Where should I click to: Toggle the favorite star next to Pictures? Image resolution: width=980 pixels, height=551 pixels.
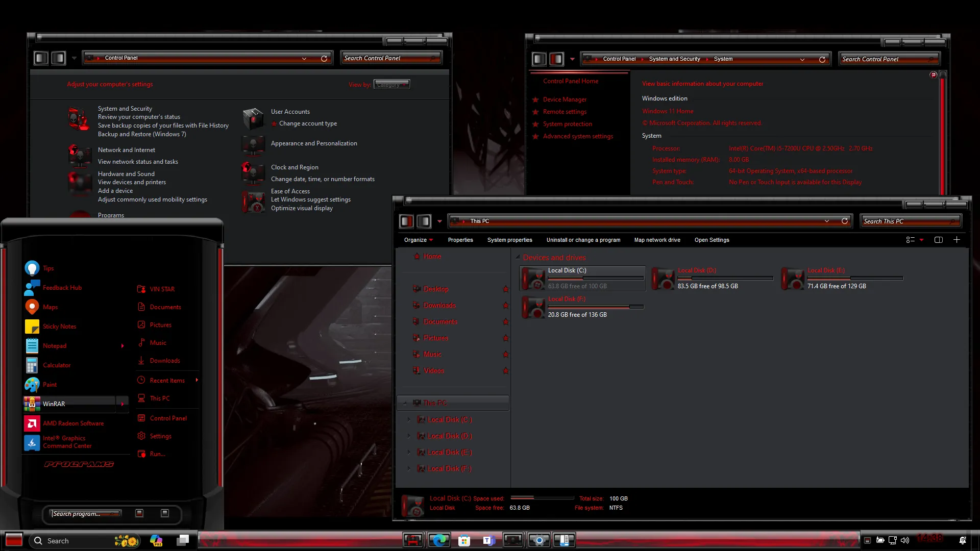[x=506, y=338]
